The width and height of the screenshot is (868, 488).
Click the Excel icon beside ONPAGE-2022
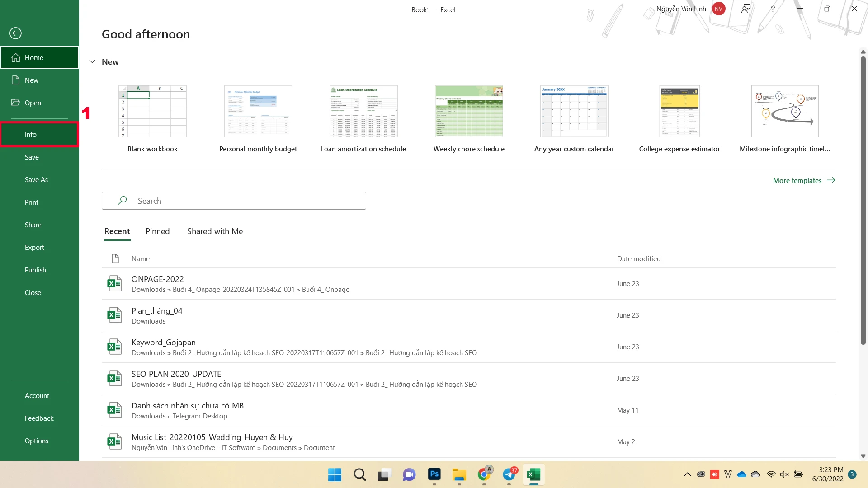click(114, 283)
